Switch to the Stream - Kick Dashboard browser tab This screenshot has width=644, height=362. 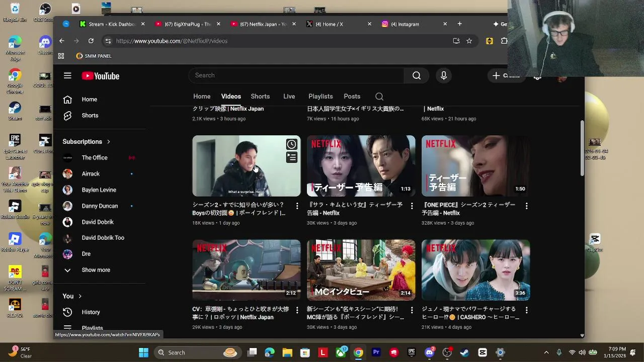[x=112, y=24]
